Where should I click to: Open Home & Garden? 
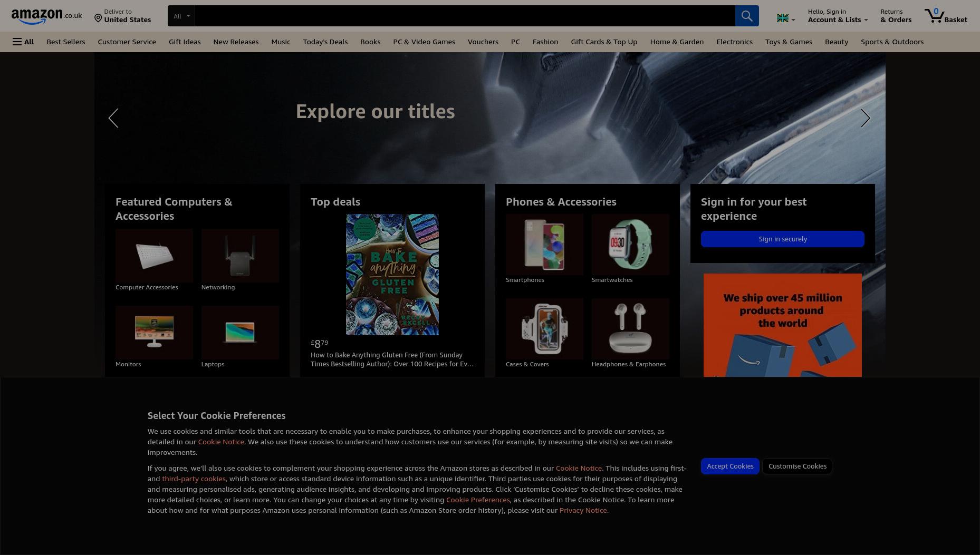click(x=677, y=42)
